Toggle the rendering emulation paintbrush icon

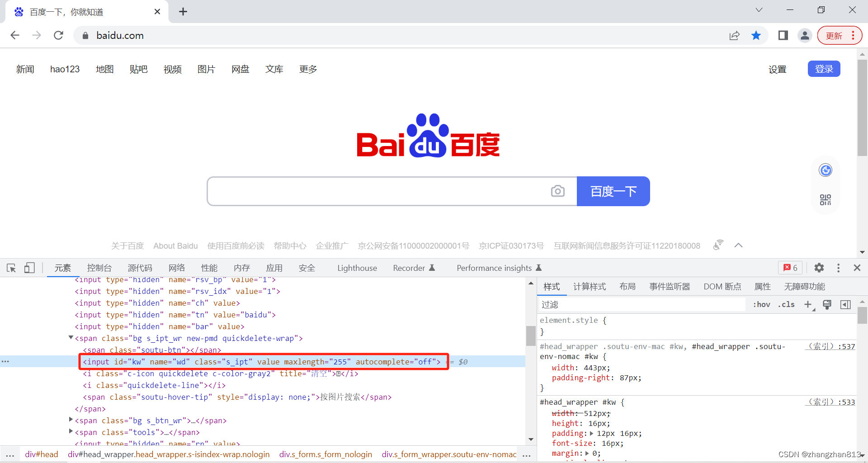click(827, 304)
